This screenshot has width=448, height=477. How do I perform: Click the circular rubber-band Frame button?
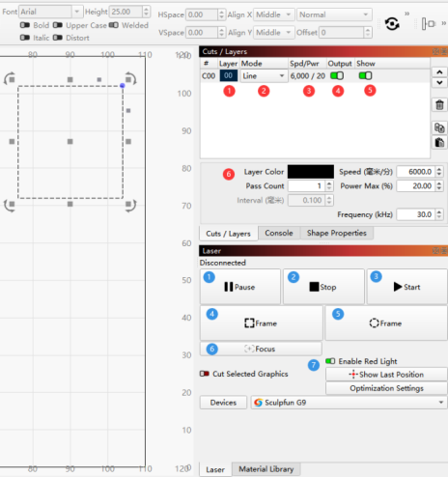coord(386,323)
